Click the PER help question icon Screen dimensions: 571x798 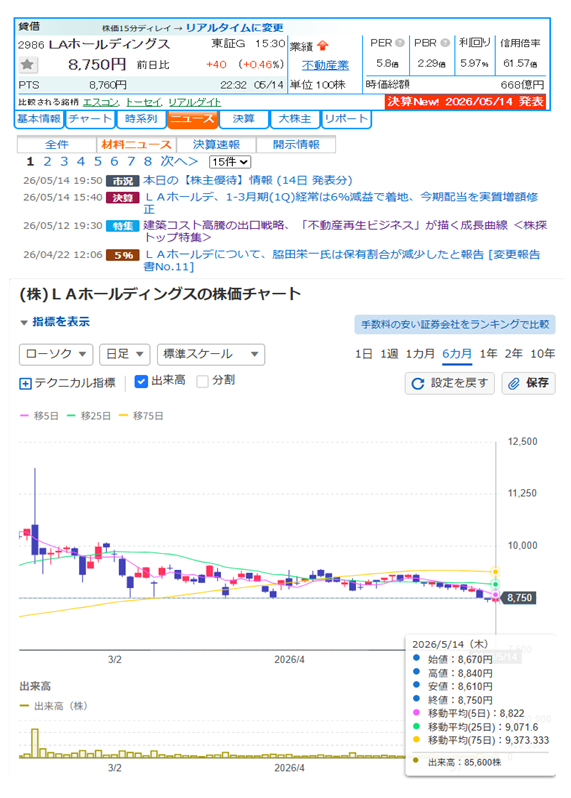click(400, 43)
